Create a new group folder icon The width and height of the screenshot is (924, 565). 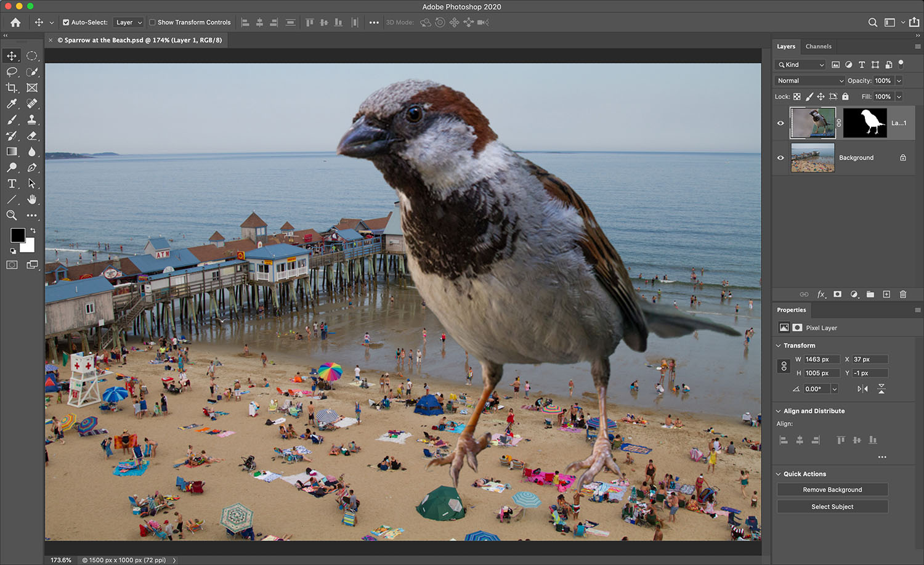pos(870,295)
